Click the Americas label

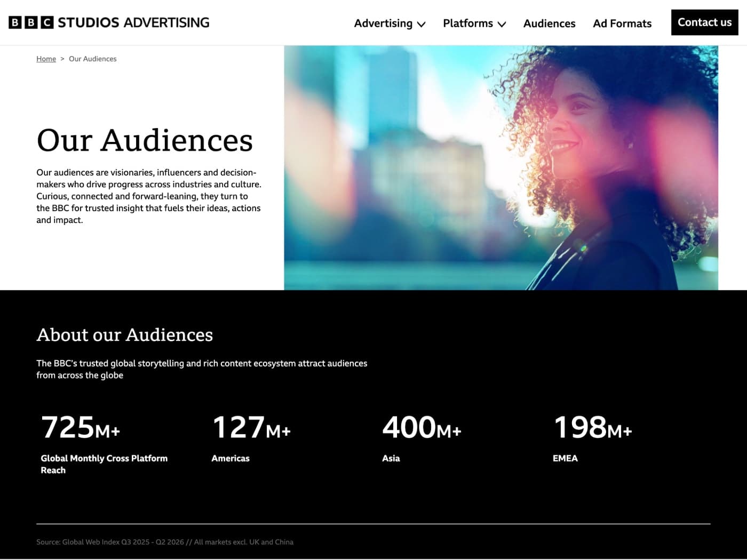(231, 458)
